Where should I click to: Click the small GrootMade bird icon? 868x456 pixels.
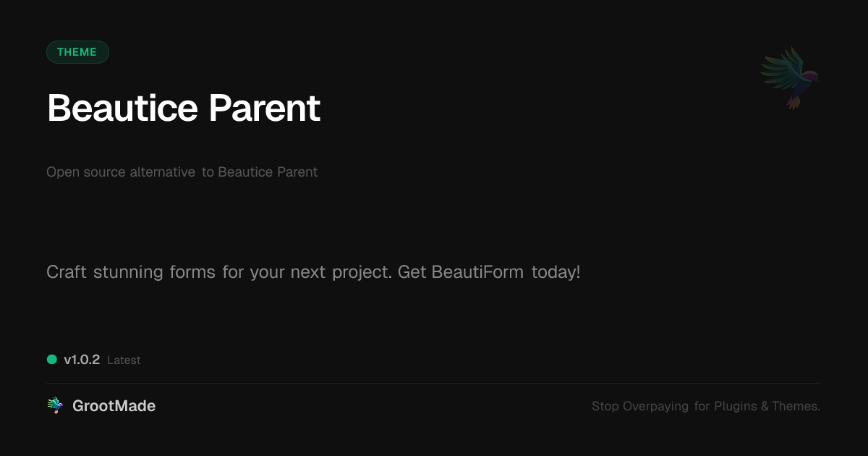(55, 406)
